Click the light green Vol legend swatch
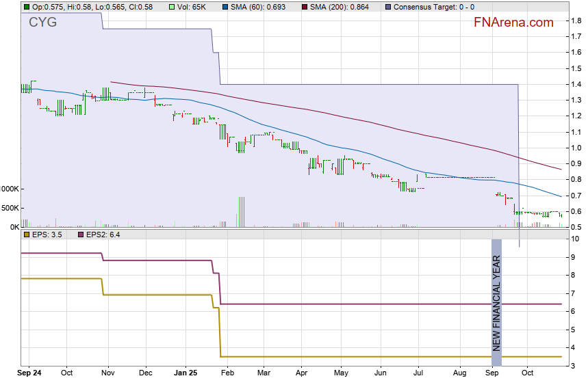The height and width of the screenshot is (387, 588). tap(155, 7)
